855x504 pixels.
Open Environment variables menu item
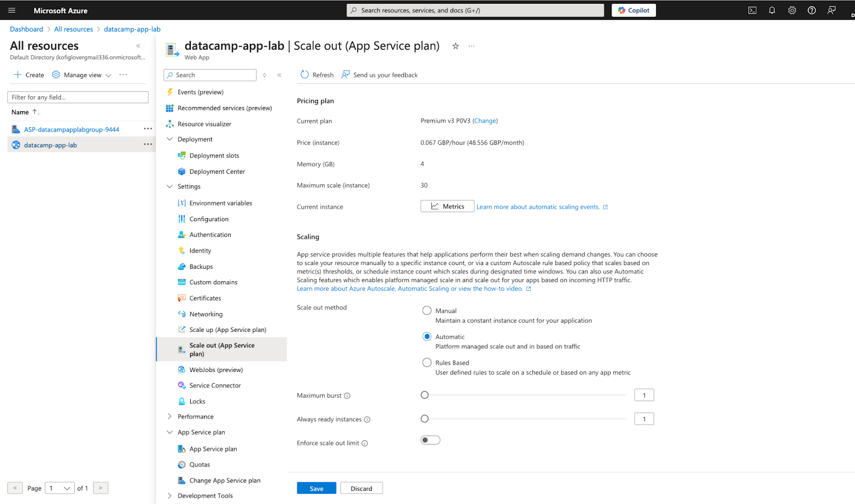(x=221, y=203)
